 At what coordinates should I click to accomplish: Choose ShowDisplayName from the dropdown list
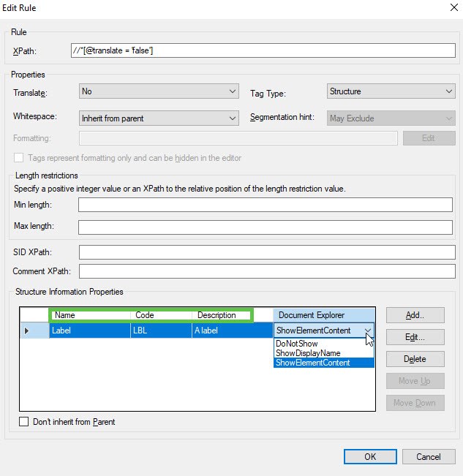(x=323, y=353)
